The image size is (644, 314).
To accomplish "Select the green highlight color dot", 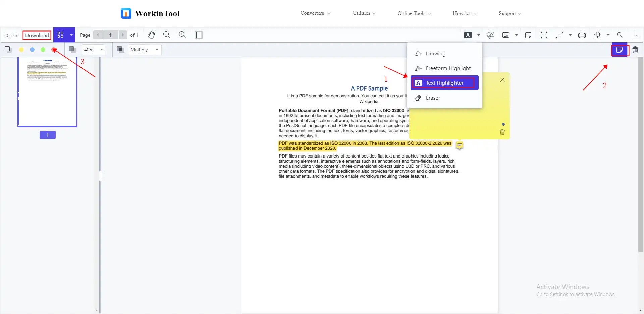I will [43, 50].
